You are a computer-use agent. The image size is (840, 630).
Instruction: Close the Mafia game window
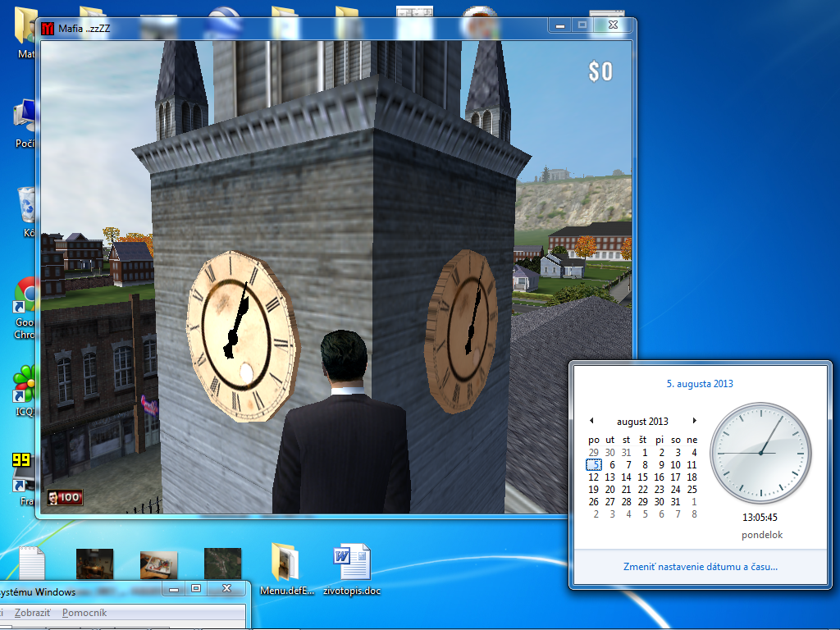(x=613, y=25)
